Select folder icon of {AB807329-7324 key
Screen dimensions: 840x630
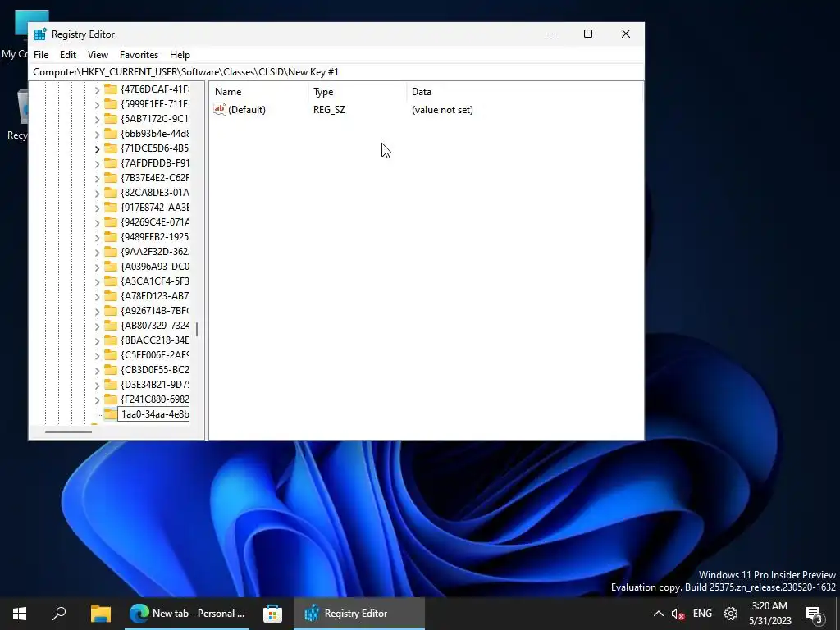(111, 325)
